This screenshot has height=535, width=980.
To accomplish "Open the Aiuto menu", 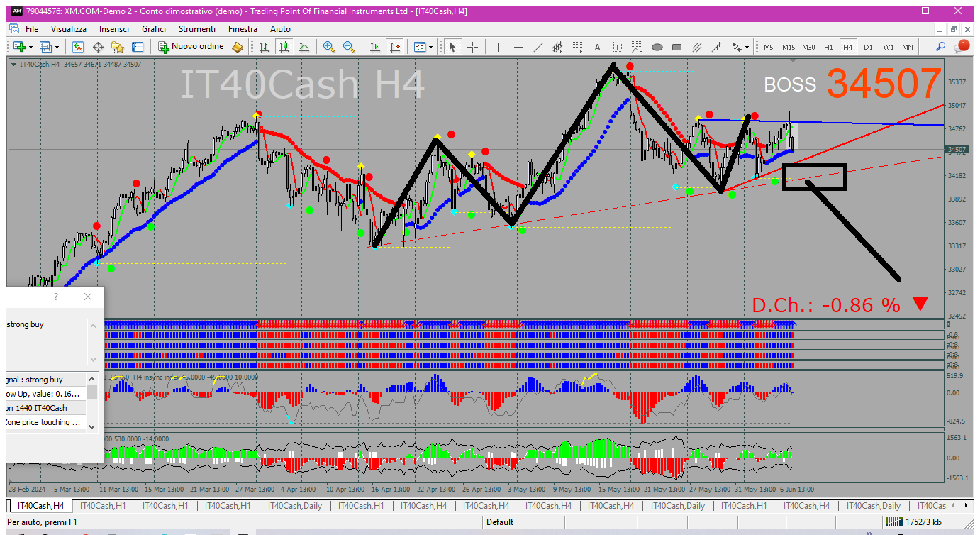I will tap(280, 29).
